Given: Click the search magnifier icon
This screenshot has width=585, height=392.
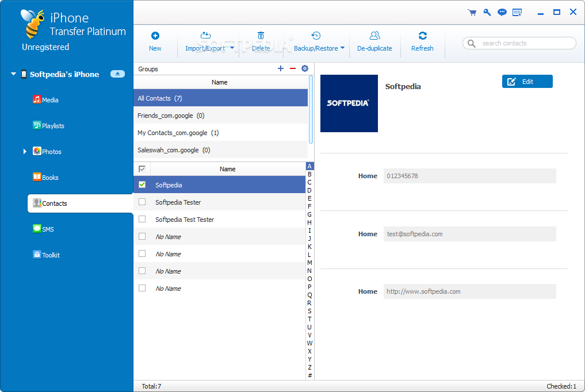Looking at the screenshot, I should tap(472, 43).
